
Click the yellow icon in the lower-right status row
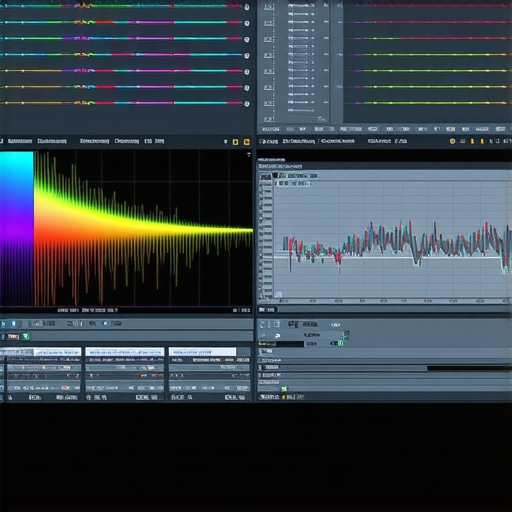pyautogui.click(x=284, y=397)
